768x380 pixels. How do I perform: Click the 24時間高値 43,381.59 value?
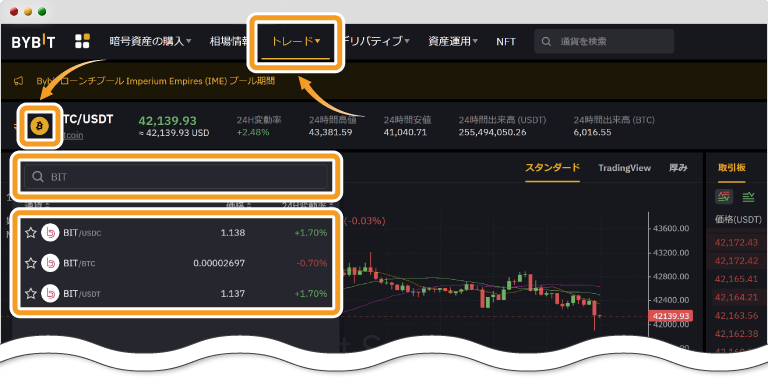(x=331, y=132)
